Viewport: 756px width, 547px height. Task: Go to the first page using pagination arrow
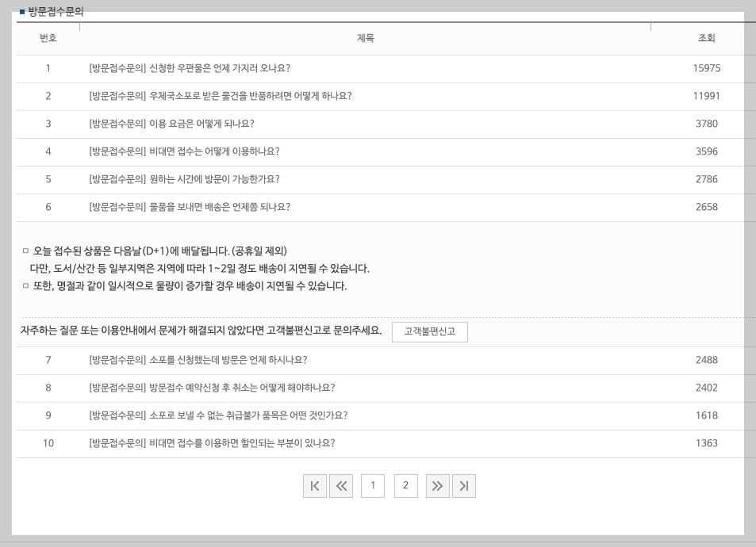[x=314, y=485]
